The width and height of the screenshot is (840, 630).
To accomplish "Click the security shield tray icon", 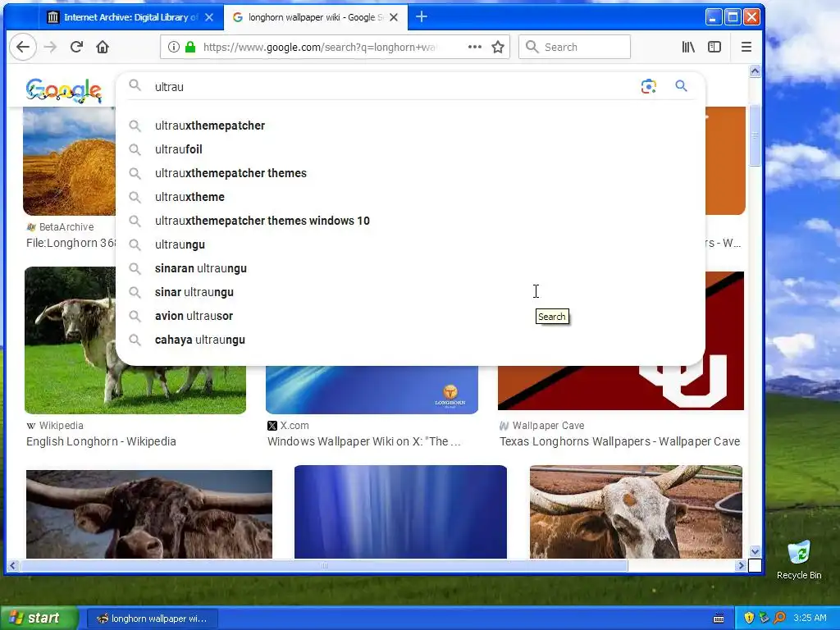I will point(749,619).
